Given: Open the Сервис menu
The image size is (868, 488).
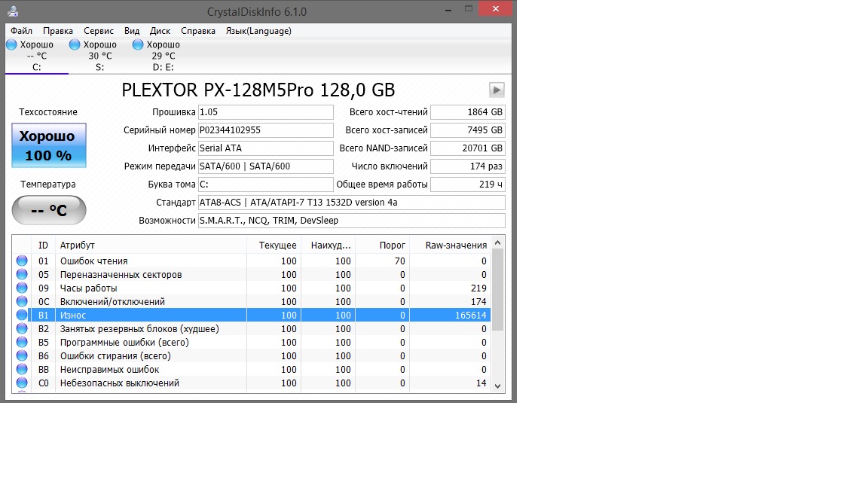Looking at the screenshot, I should (x=99, y=31).
